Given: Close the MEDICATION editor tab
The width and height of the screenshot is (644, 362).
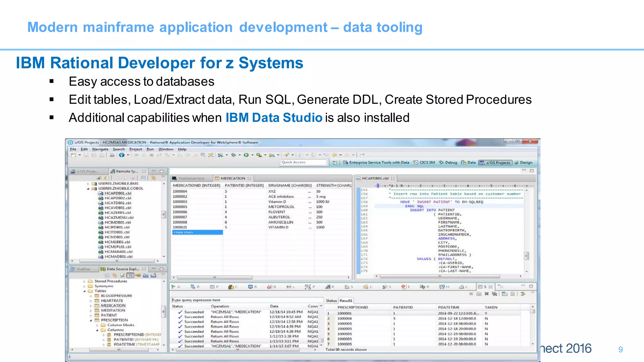Looking at the screenshot, I should click(x=249, y=178).
